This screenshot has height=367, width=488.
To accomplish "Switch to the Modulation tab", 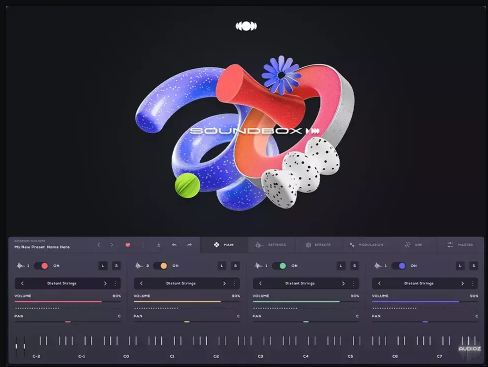I will coord(366,245).
